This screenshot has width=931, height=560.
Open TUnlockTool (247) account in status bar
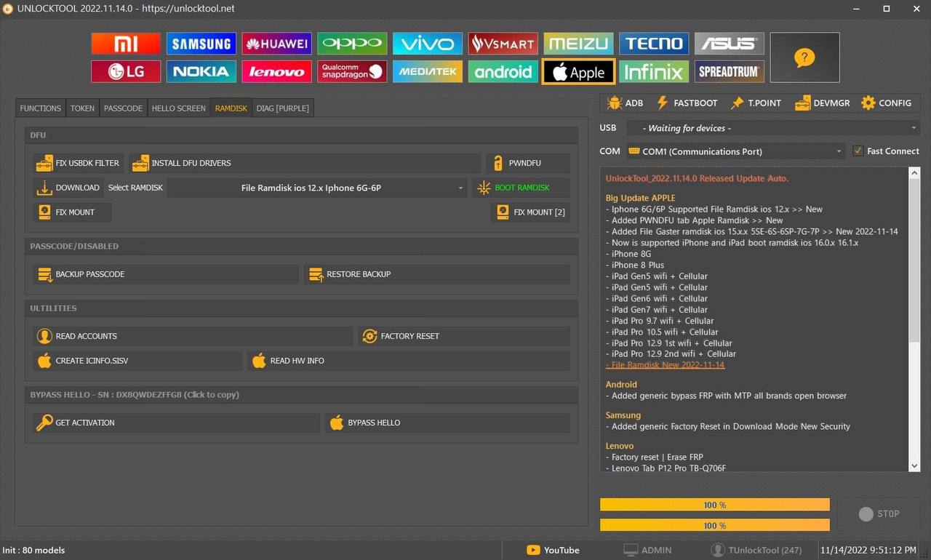[x=756, y=550]
